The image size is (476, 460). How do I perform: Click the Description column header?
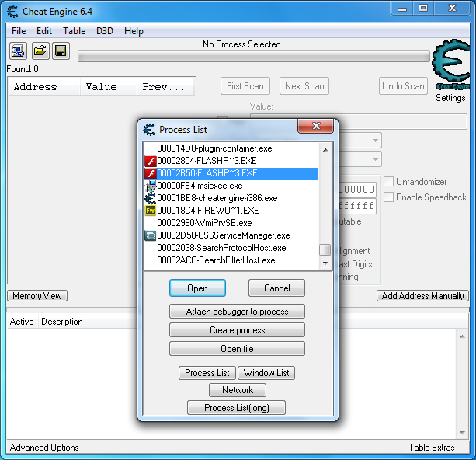[62, 322]
